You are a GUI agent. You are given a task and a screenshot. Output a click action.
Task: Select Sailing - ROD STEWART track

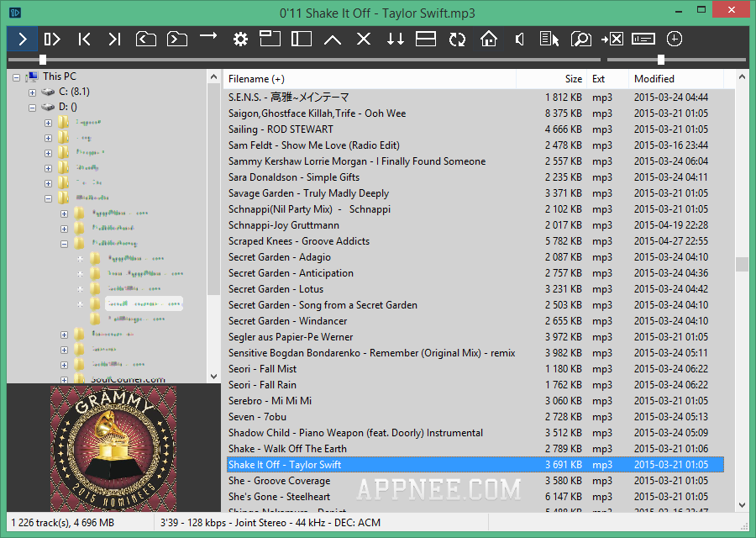475,129
